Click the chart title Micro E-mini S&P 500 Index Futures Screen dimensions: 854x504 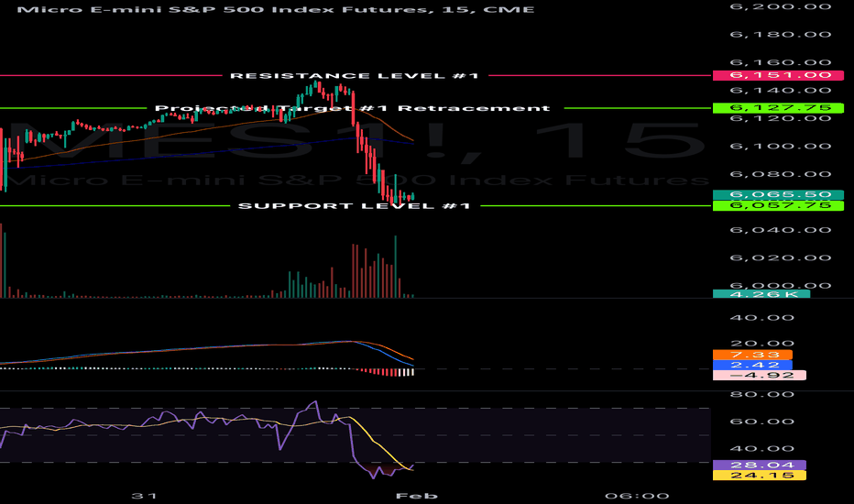tap(276, 9)
